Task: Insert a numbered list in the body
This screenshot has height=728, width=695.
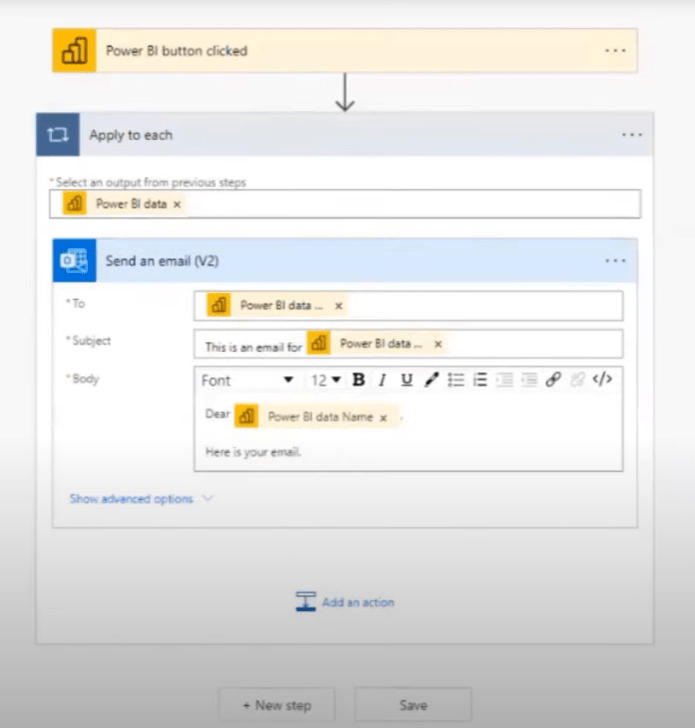Action: click(480, 380)
